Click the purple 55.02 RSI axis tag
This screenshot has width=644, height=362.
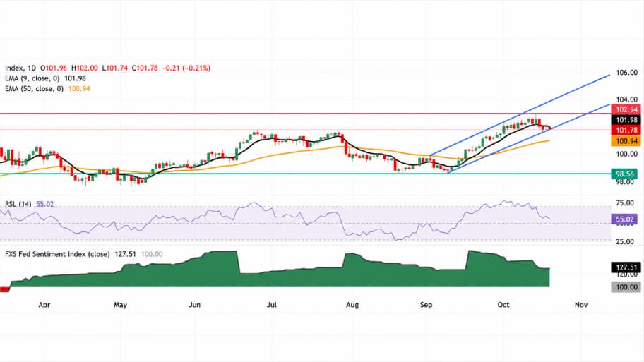(x=625, y=219)
